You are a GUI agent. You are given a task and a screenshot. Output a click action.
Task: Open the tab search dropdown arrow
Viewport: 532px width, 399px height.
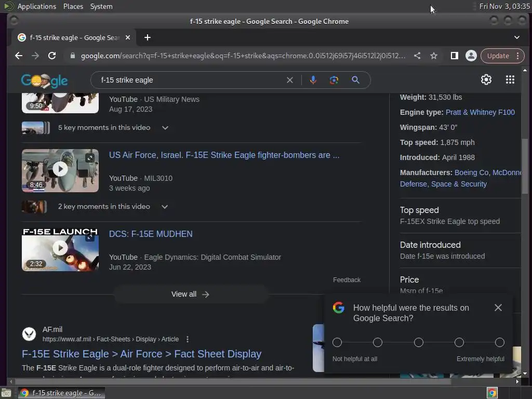pyautogui.click(x=516, y=37)
